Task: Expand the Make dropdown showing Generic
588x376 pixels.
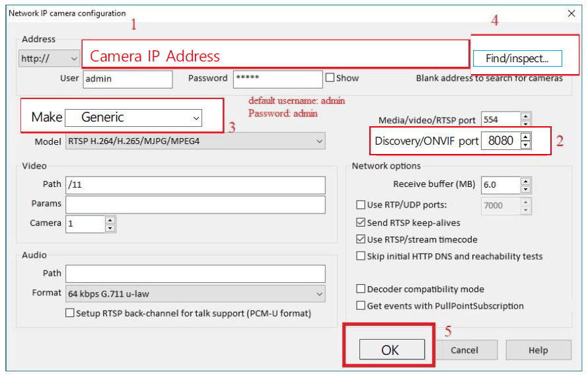Action: pyautogui.click(x=196, y=118)
